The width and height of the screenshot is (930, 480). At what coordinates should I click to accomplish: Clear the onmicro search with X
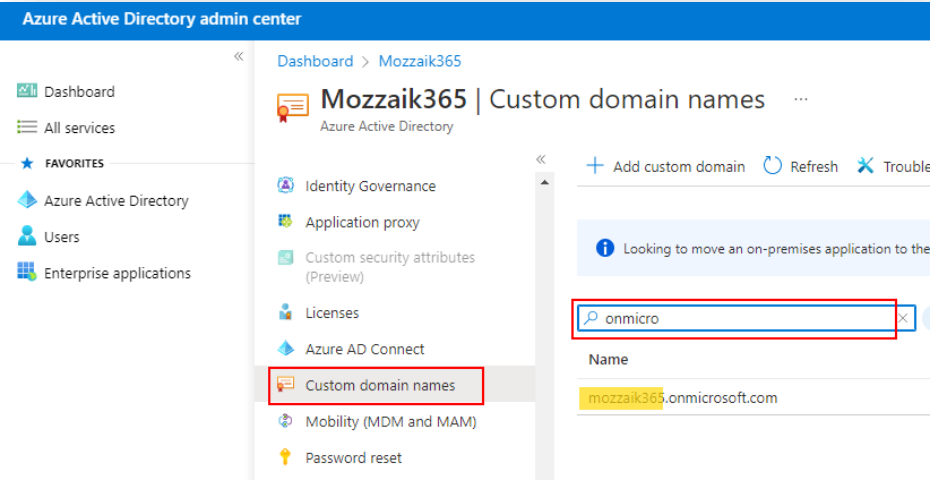click(903, 318)
